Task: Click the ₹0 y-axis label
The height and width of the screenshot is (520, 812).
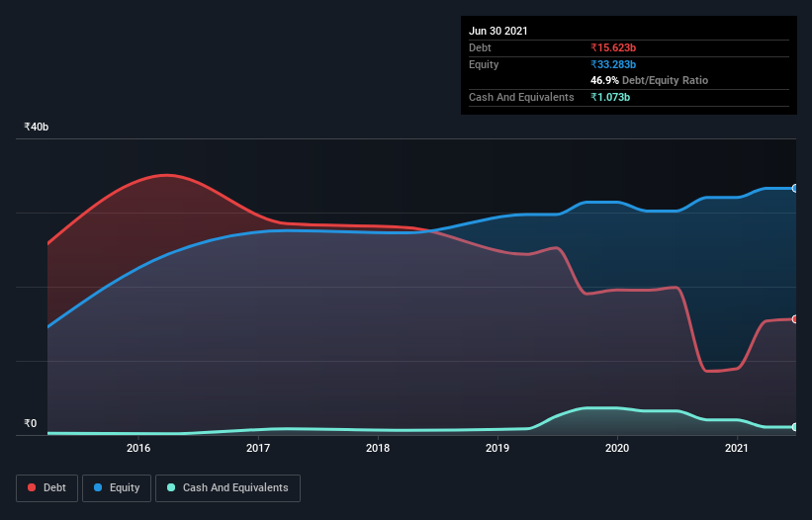Action: point(31,423)
